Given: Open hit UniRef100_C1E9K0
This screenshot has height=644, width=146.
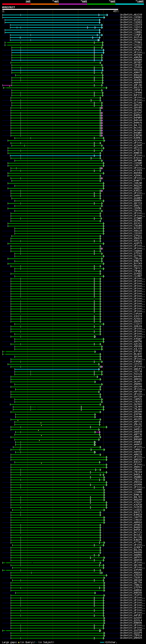Looking at the screenshot, I should tap(131, 17).
